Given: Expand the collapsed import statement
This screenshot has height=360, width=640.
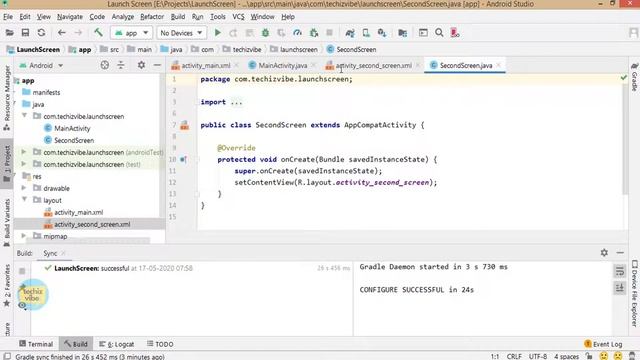Looking at the screenshot, I should click(x=236, y=102).
